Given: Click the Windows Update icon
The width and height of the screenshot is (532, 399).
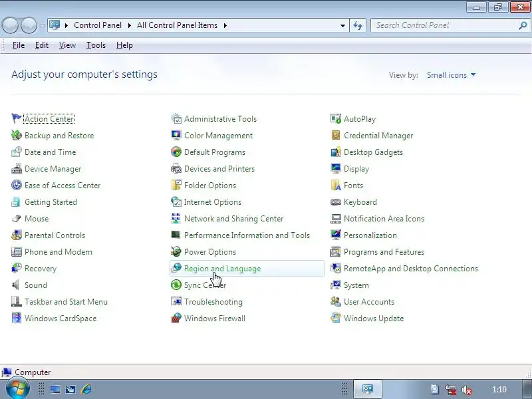Looking at the screenshot, I should tap(336, 318).
